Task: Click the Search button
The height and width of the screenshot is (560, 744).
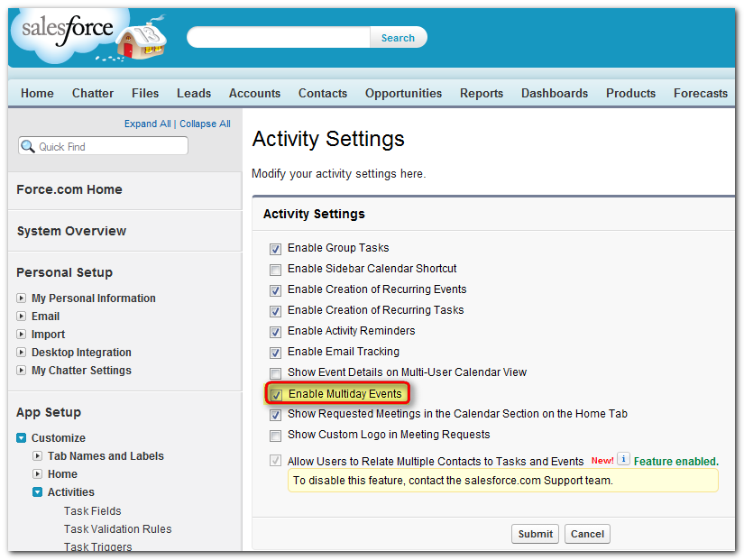Action: 398,38
